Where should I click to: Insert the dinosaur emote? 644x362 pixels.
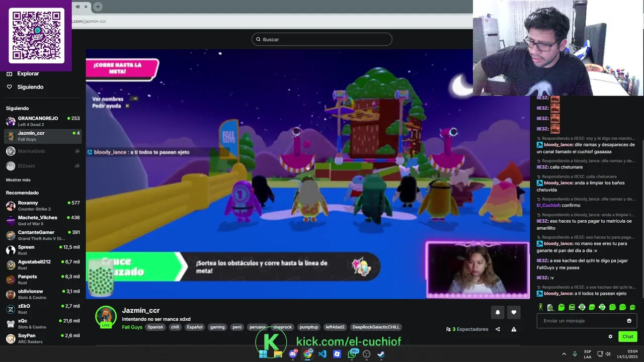551,307
